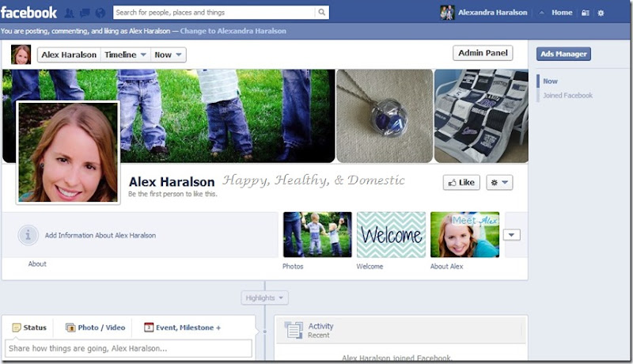Image resolution: width=633 pixels, height=364 pixels.
Task: Like the Alex Haralson page
Action: point(461,183)
